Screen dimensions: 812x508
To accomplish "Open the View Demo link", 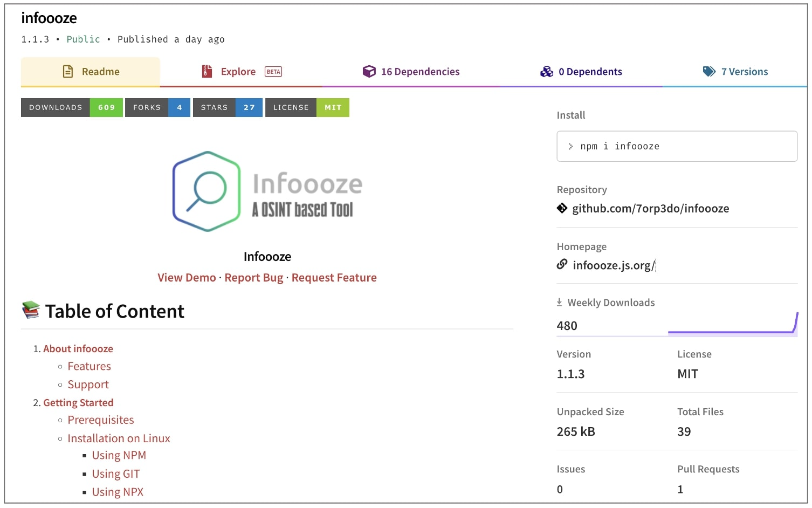I will point(187,278).
